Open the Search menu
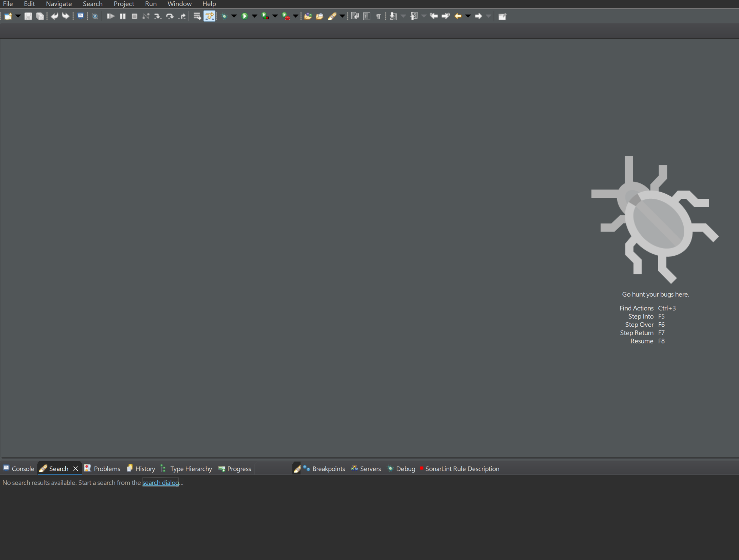The width and height of the screenshot is (739, 560). (93, 4)
